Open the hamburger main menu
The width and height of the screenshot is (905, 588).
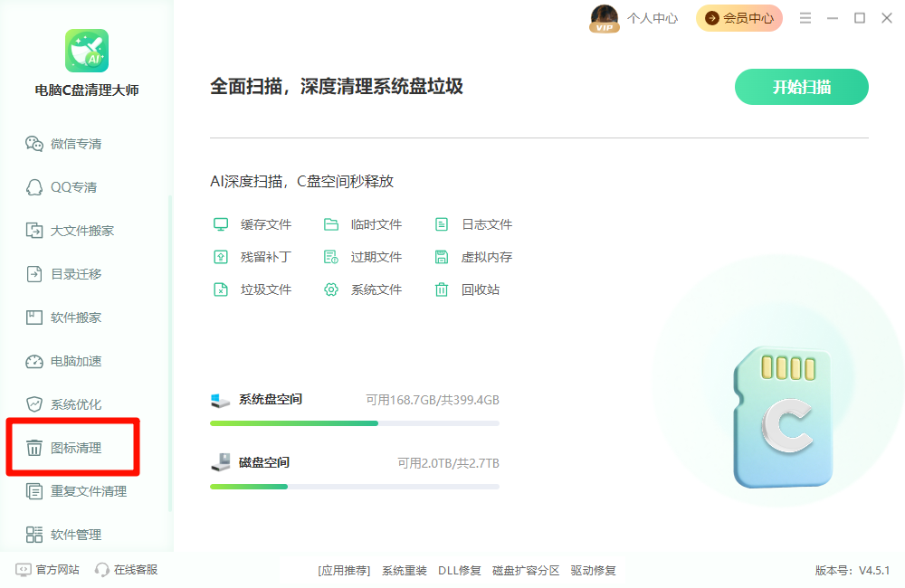coord(805,18)
